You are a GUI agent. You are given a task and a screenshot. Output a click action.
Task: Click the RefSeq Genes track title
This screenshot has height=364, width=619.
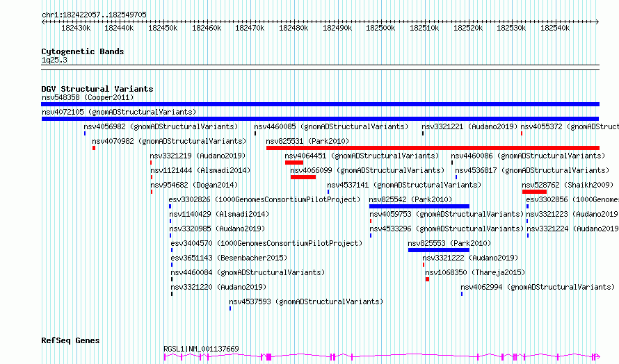[70, 341]
